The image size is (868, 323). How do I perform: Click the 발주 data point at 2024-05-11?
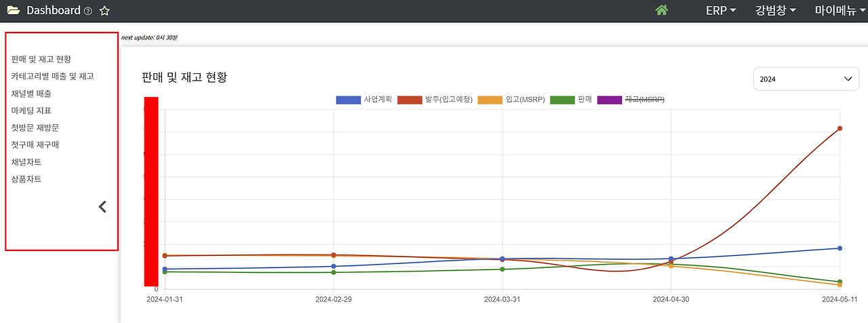click(840, 128)
